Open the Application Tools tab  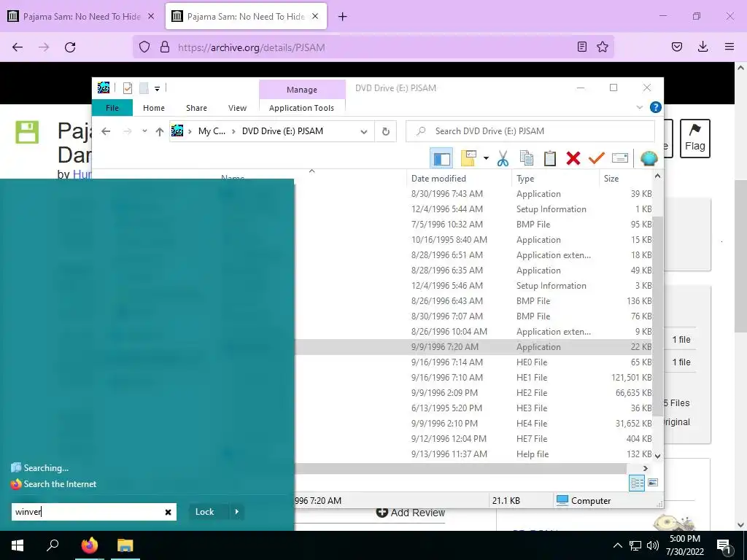pyautogui.click(x=301, y=108)
